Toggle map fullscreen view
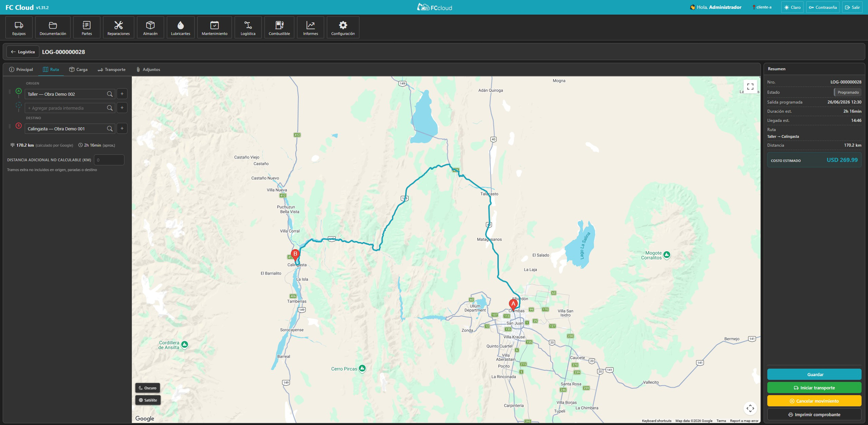Screen dimensions: 868x425 750,87
